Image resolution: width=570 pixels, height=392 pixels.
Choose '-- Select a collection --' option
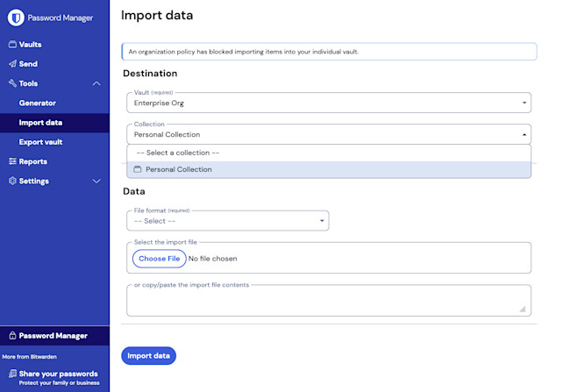click(x=178, y=153)
